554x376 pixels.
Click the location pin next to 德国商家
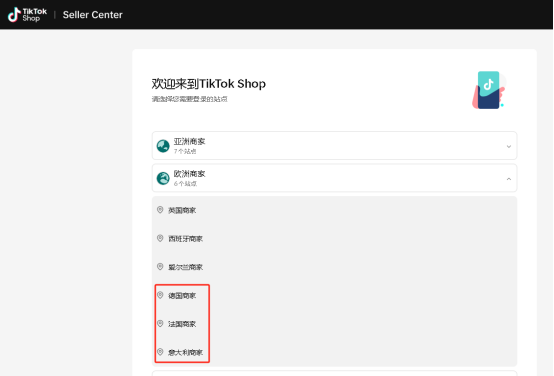pyautogui.click(x=160, y=295)
